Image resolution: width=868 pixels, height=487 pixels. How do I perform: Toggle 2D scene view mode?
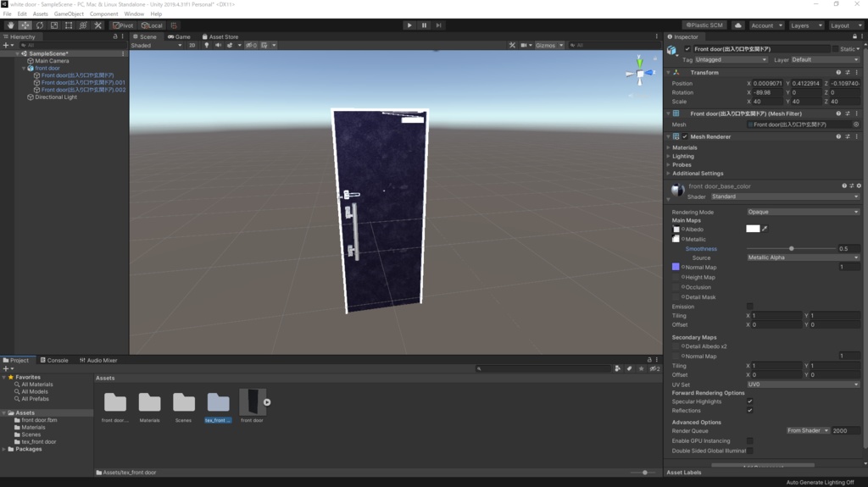coord(192,46)
